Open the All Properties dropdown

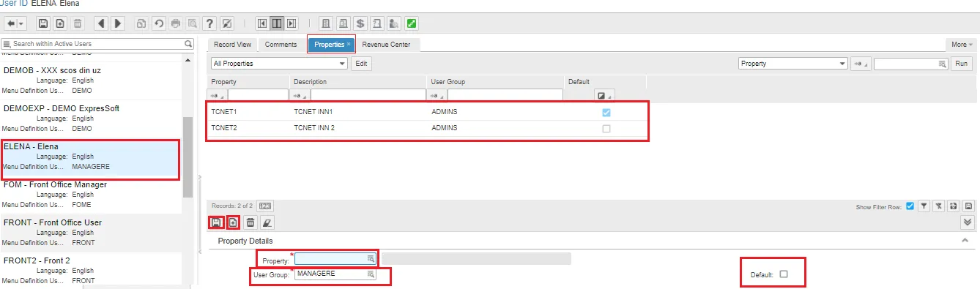(x=280, y=64)
